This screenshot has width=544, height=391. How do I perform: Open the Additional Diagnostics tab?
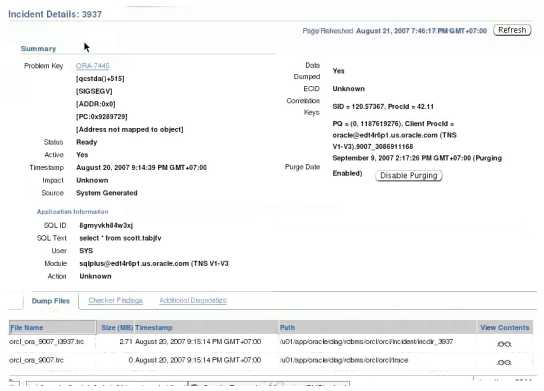pyautogui.click(x=193, y=300)
